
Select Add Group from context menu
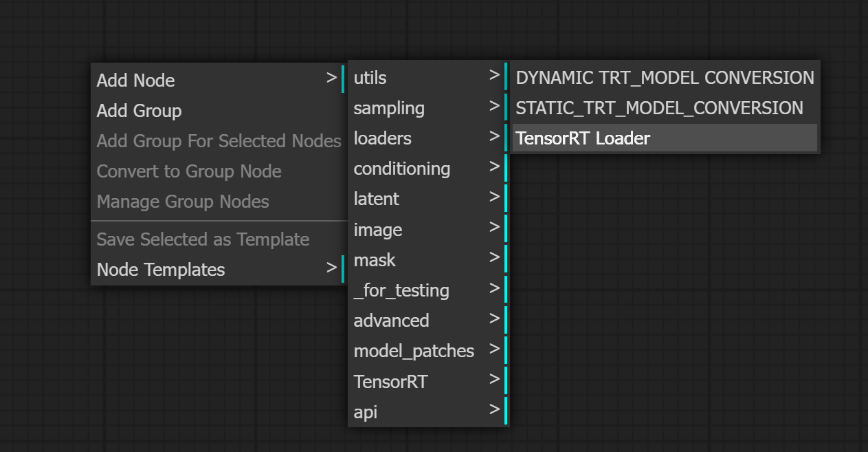point(140,111)
